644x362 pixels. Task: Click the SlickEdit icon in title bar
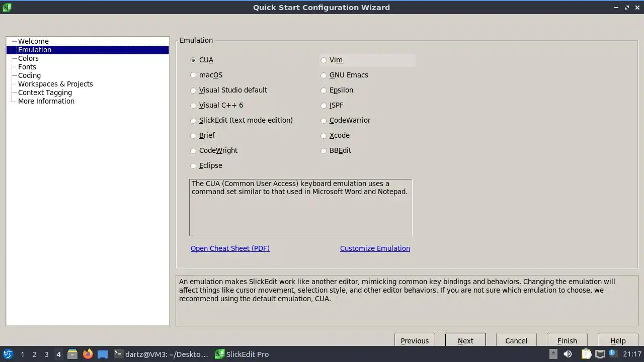7,7
